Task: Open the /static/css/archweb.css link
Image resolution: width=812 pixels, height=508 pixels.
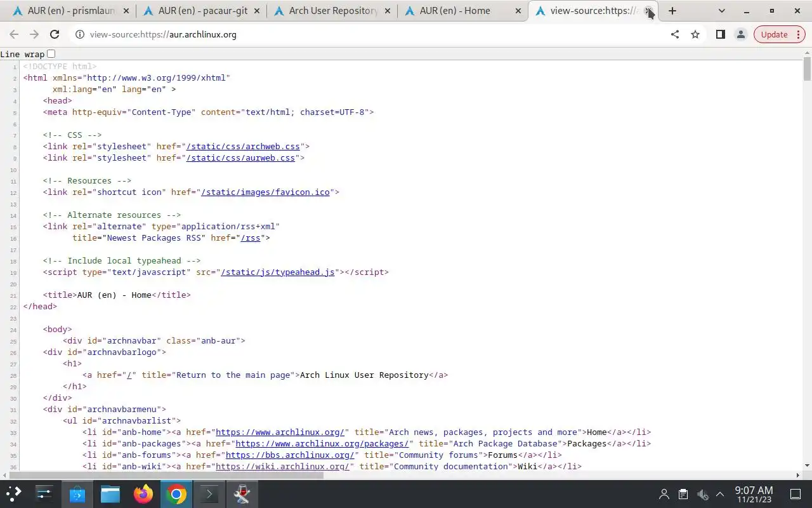Action: tap(243, 146)
